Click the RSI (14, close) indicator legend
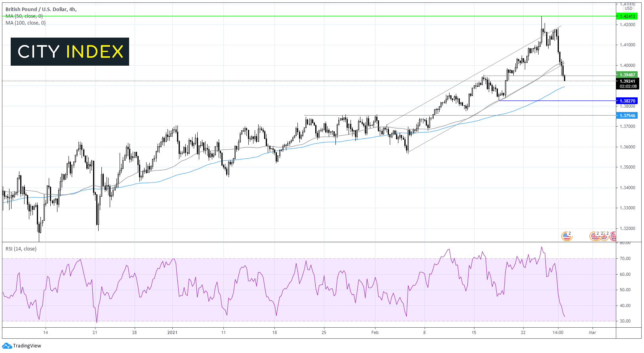This screenshot has height=353, width=644. (21, 249)
